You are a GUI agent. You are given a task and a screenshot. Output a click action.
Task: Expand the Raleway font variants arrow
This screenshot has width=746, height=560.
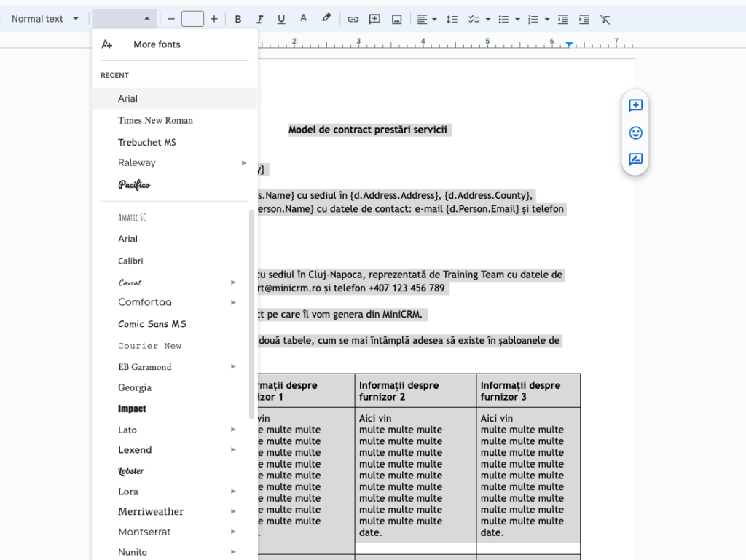pyautogui.click(x=244, y=162)
